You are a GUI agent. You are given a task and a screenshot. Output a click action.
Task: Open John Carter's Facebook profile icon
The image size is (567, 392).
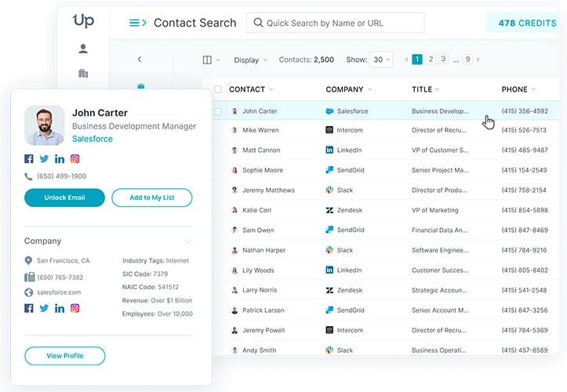(x=29, y=158)
